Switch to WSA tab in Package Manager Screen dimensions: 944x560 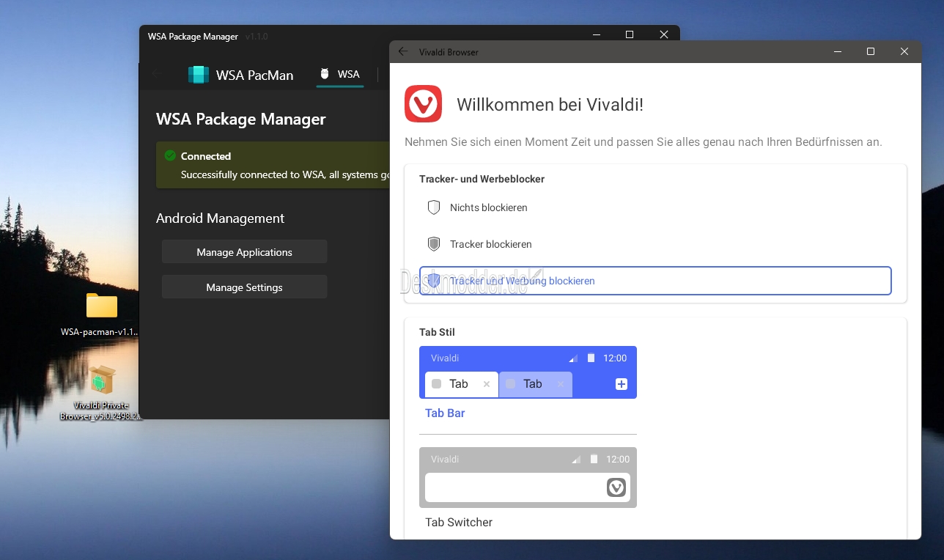[x=340, y=74]
